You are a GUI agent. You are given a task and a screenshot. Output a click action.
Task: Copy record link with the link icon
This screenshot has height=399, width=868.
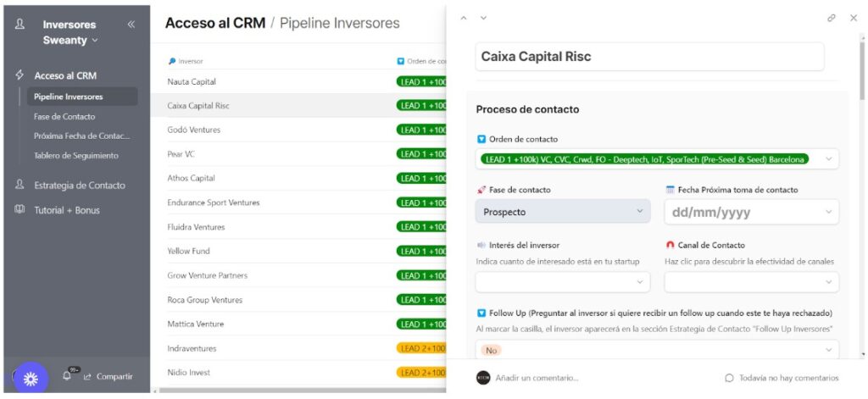[x=831, y=18]
